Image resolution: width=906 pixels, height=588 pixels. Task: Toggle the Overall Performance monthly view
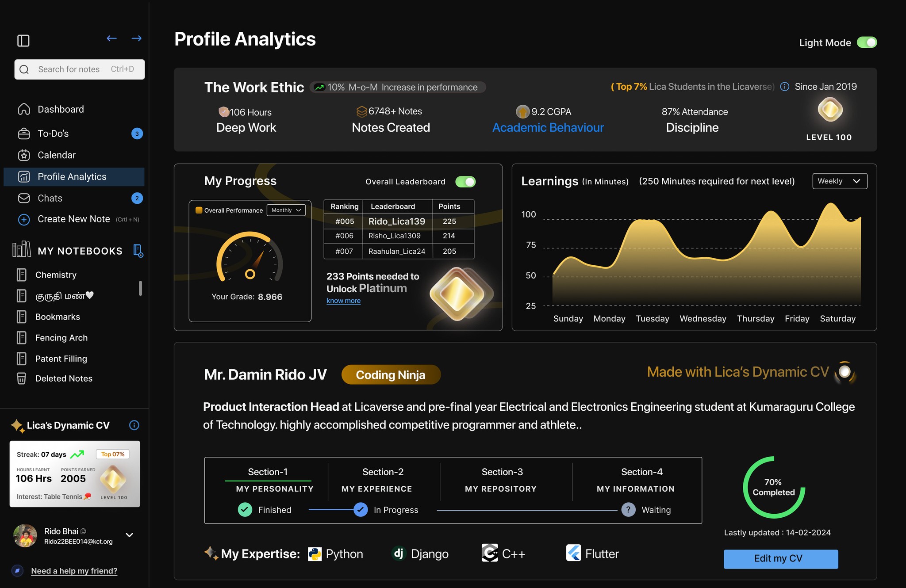tap(287, 209)
